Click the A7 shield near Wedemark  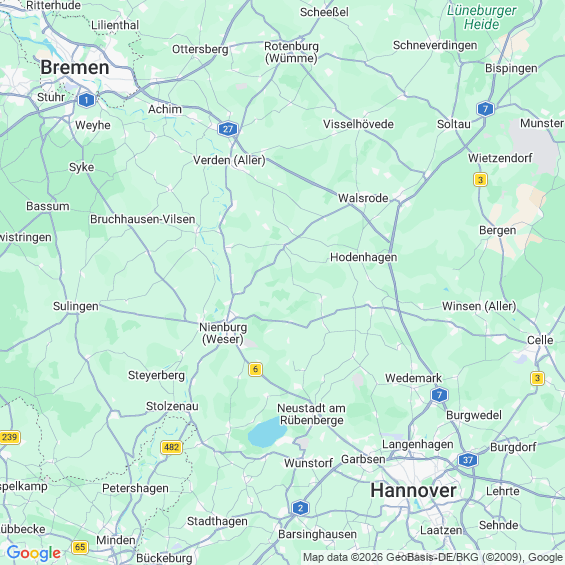point(439,395)
